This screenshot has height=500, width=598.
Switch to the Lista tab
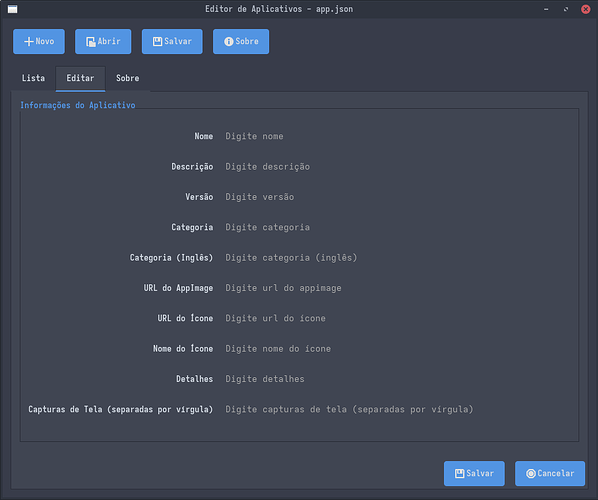coord(33,78)
